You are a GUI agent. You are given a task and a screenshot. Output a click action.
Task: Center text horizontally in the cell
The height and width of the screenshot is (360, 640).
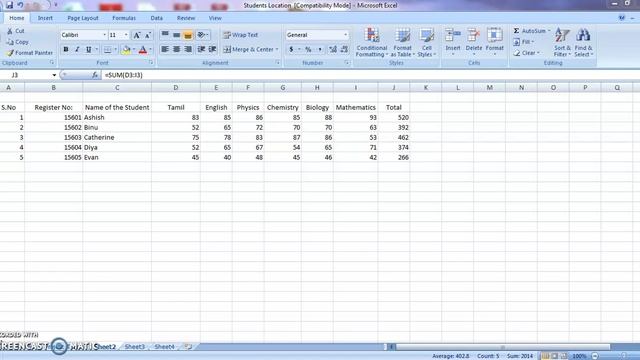176,49
